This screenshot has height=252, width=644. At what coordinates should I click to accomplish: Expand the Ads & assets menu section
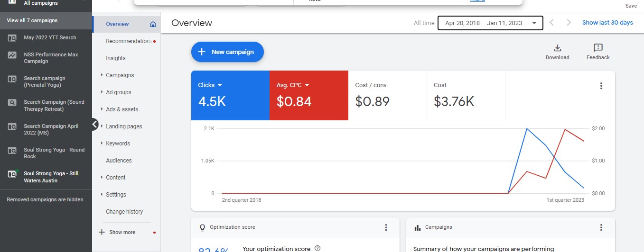(x=102, y=109)
